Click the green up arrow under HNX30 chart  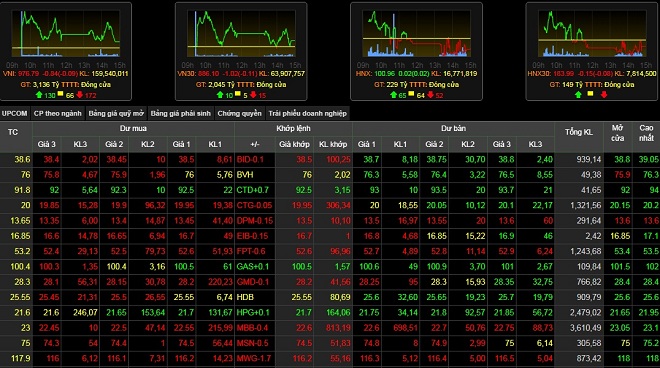click(x=578, y=95)
